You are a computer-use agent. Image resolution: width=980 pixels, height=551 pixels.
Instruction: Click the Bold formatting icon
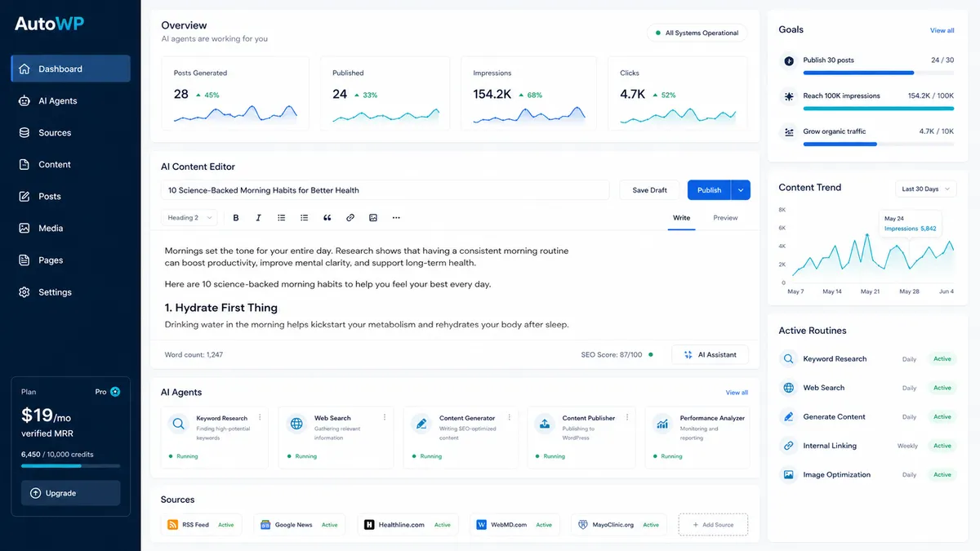tap(236, 218)
